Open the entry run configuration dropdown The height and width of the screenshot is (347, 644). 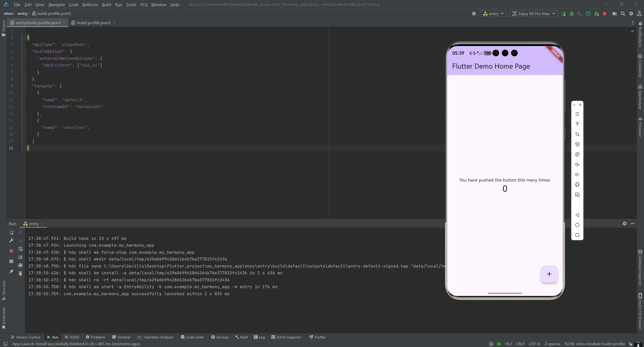tap(493, 14)
